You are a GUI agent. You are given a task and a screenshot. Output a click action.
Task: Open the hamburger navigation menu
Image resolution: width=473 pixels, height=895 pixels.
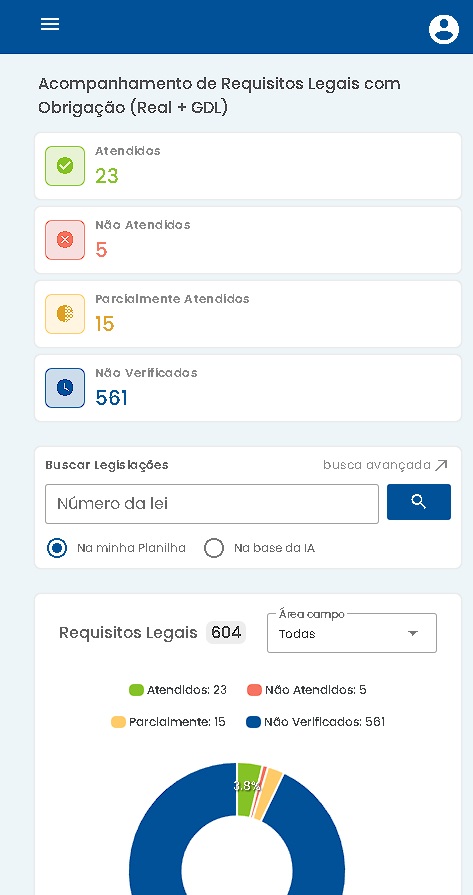tap(50, 24)
